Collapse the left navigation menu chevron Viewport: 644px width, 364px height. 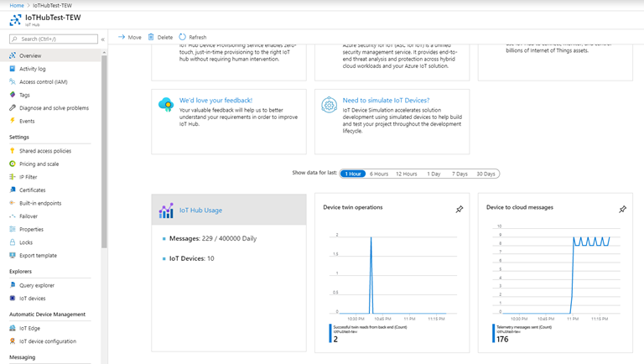[102, 39]
